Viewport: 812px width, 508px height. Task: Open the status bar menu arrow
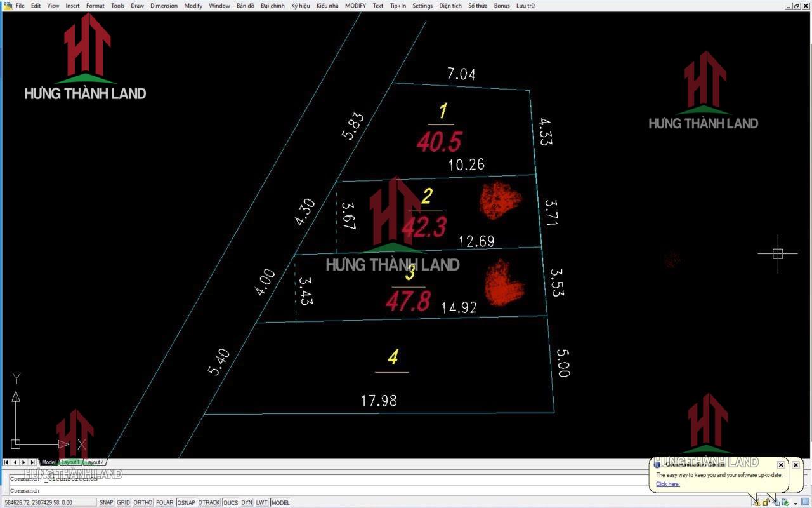click(x=796, y=503)
